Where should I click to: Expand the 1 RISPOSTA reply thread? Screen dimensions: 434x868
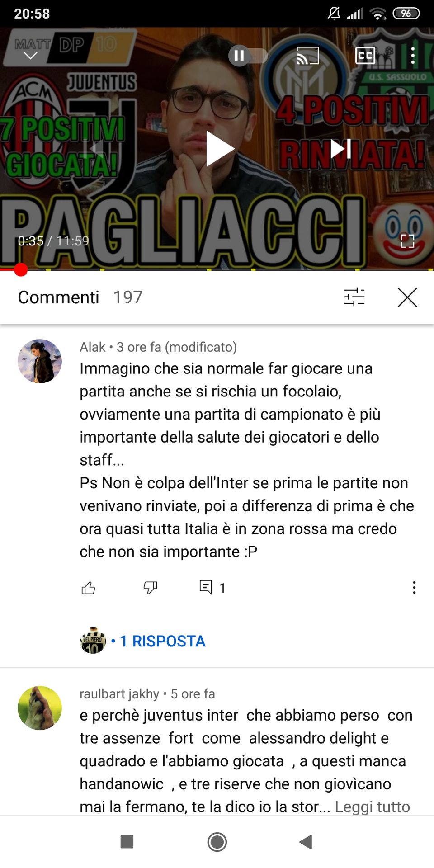(x=162, y=641)
